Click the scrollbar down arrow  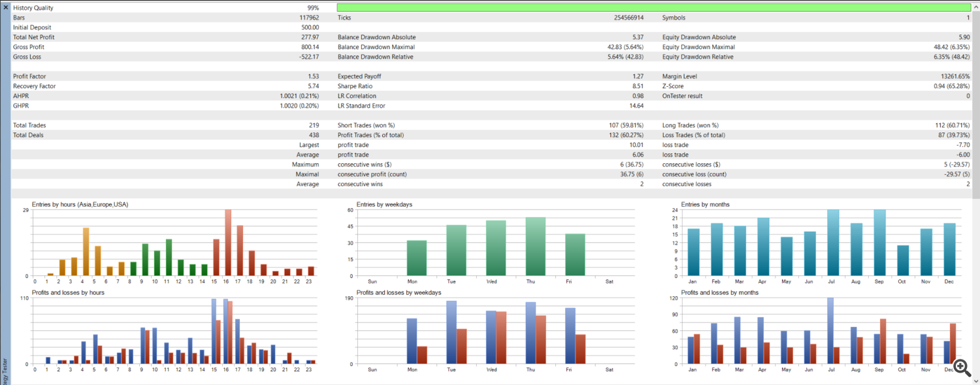pyautogui.click(x=975, y=380)
